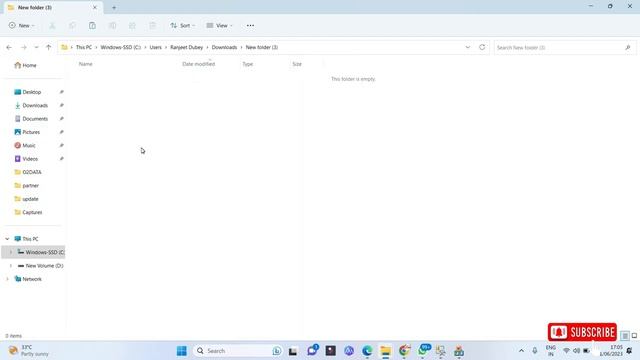Screen dimensions: 640x360
Task: Open the partner folder
Action: point(27,186)
